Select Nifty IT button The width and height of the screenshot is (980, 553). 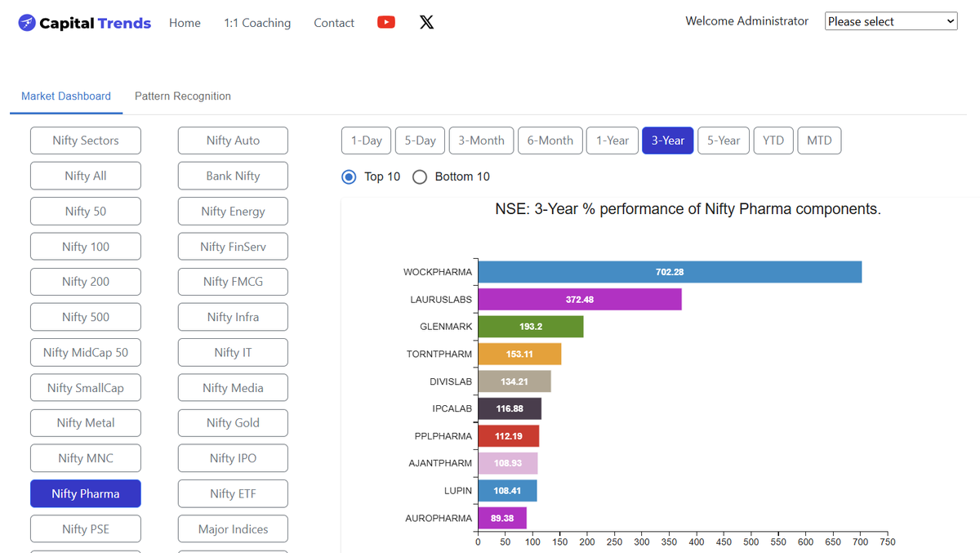233,352
